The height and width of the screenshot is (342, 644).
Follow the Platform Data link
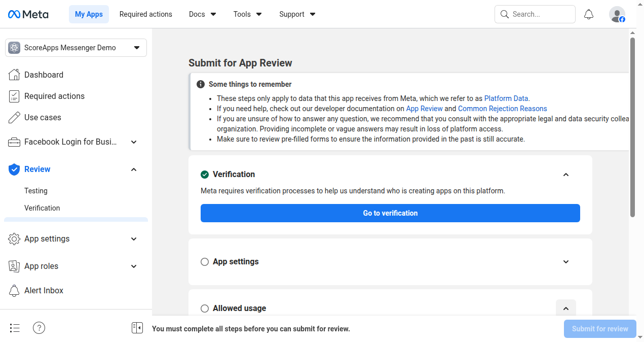[x=506, y=98]
